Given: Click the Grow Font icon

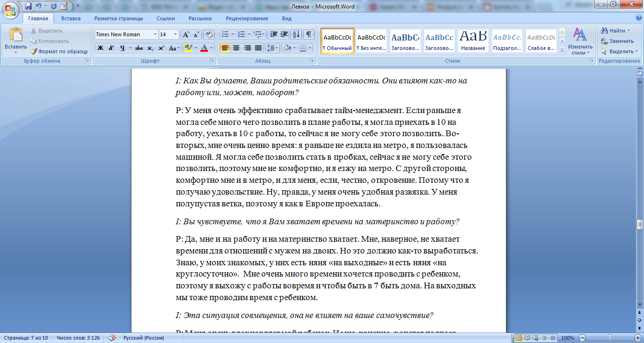Looking at the screenshot, I should point(186,34).
